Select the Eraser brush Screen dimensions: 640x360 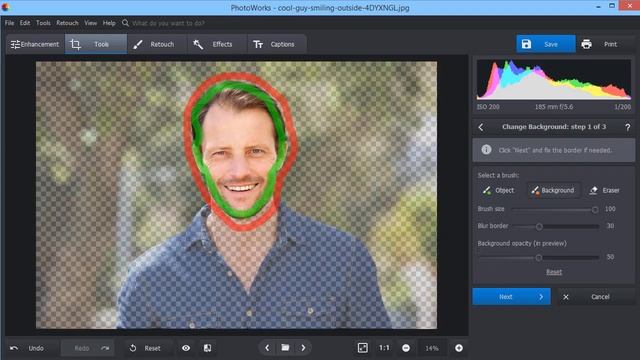pos(604,191)
